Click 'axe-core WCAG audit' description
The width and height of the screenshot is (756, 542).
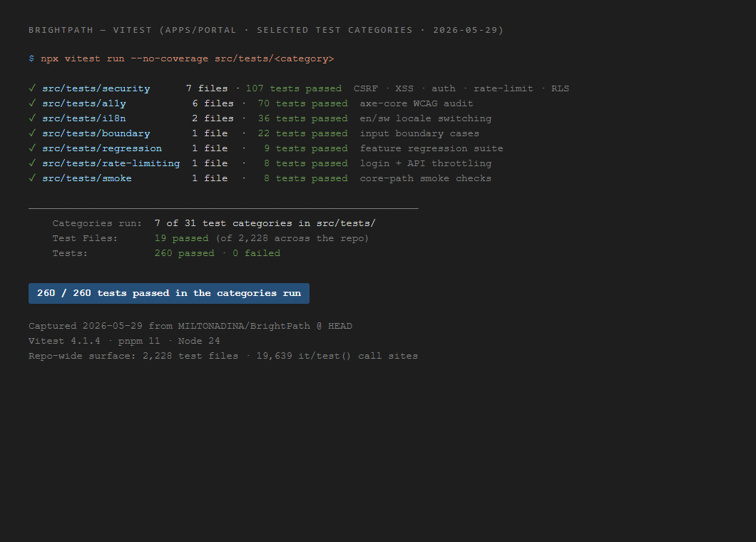(x=417, y=103)
